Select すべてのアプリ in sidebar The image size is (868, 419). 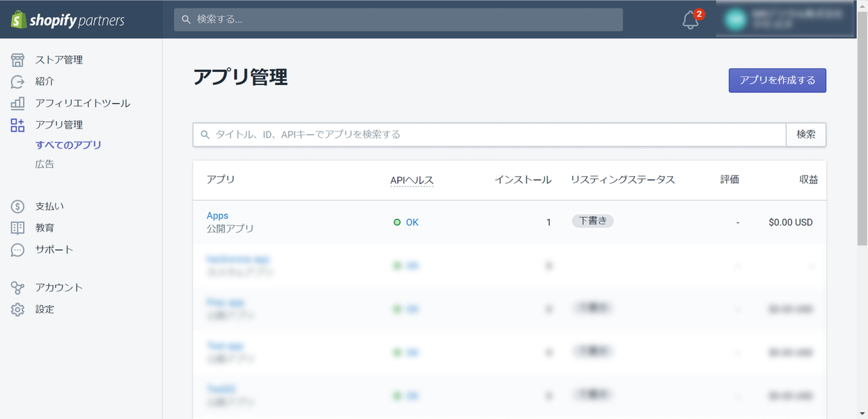(68, 145)
